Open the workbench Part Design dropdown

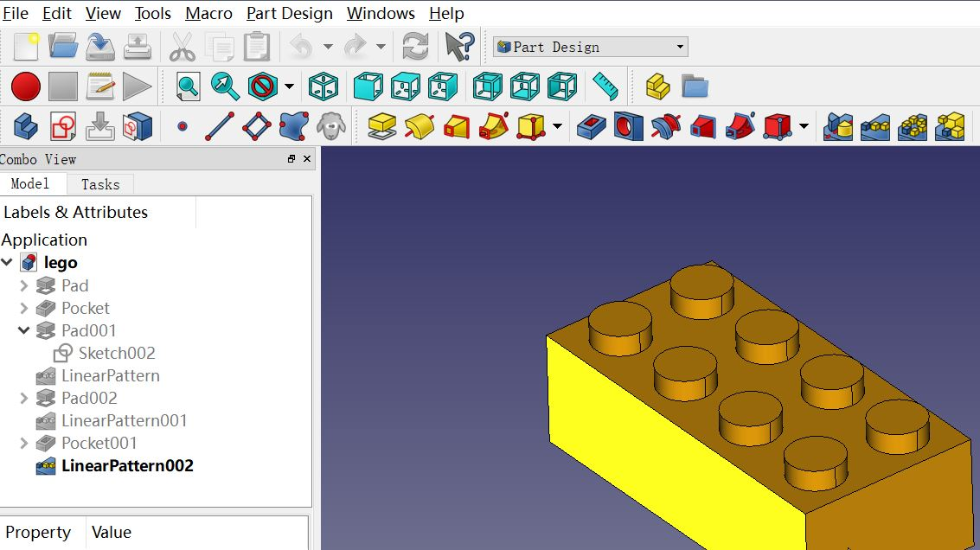(x=591, y=47)
